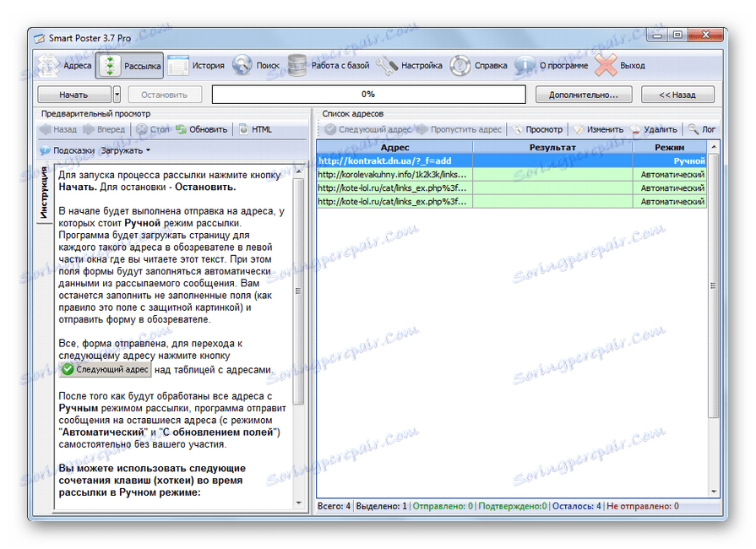
Task: Open the Работа с базой database icon
Action: (297, 65)
